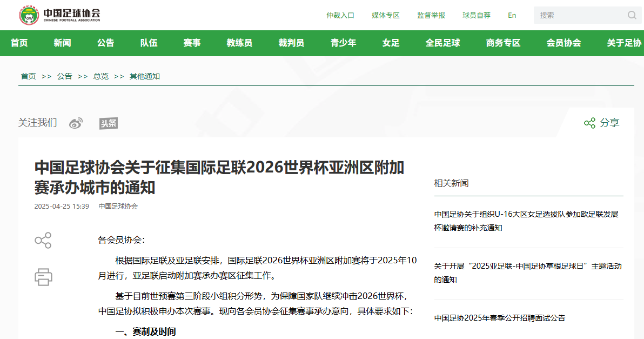Open related news about 草根足球日 activity
The image size is (644, 339).
[528, 273]
